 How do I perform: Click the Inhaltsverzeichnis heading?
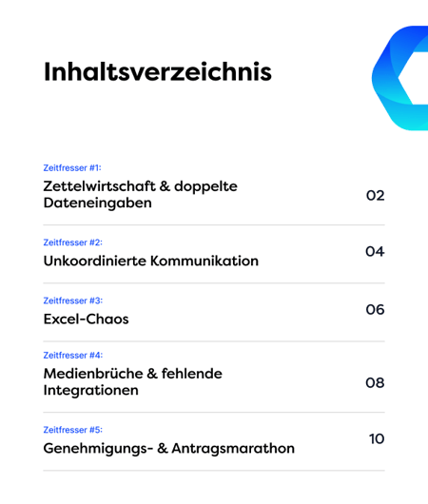pos(158,72)
